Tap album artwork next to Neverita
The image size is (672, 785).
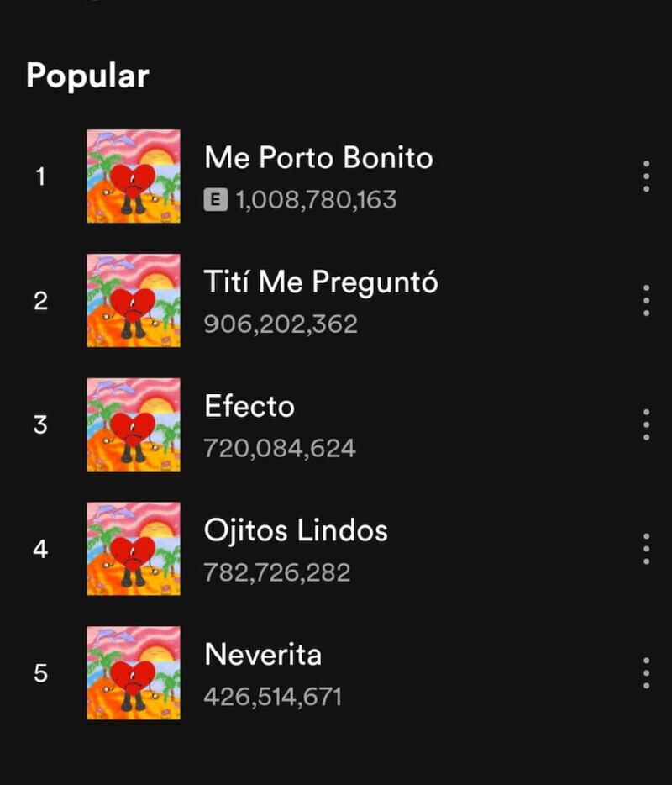click(134, 673)
